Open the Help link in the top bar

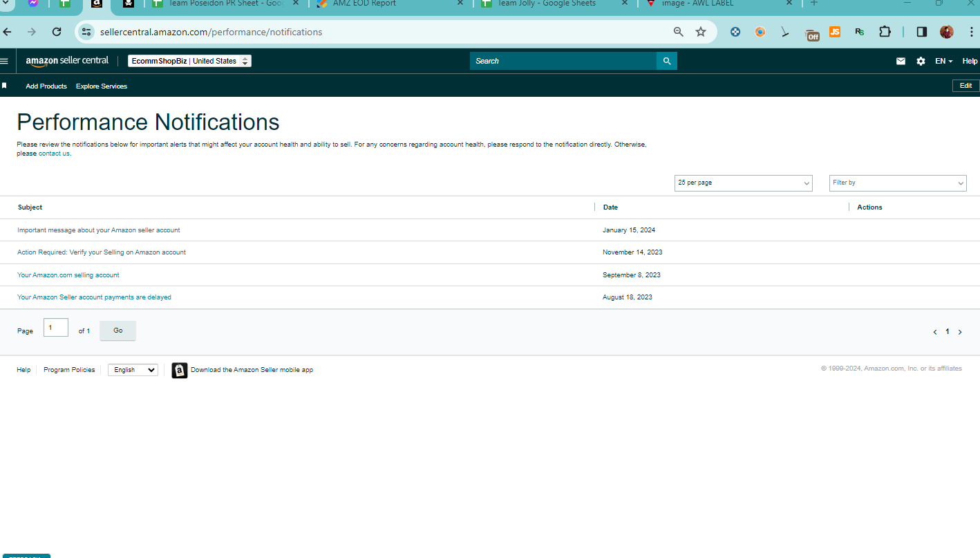point(970,61)
